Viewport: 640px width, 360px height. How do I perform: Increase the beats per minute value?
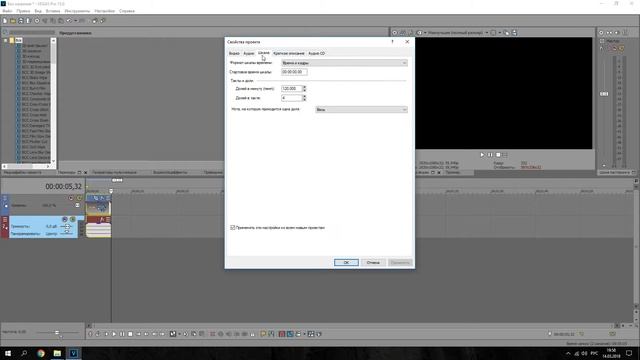[304, 87]
